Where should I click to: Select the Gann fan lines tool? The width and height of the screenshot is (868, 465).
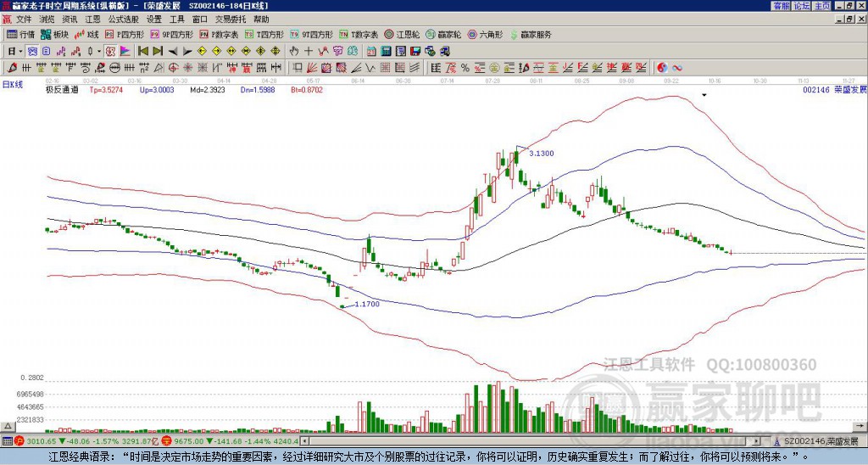click(x=312, y=68)
